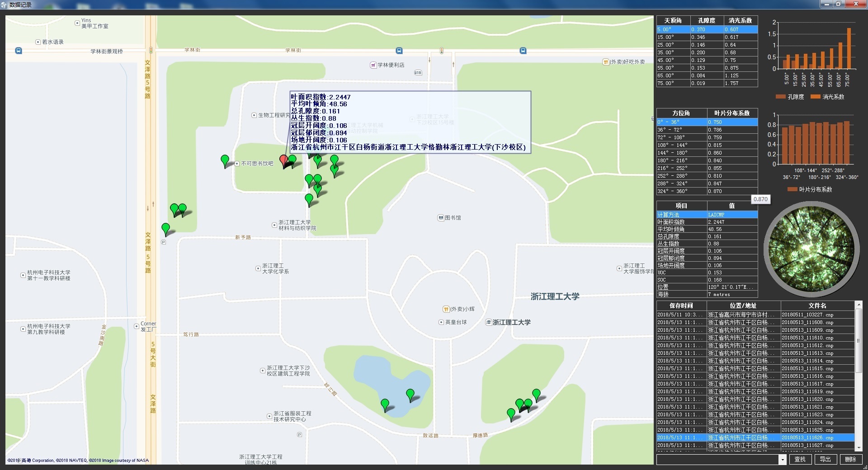Click the file list scroll-up arrow
This screenshot has width=868, height=470.
click(x=859, y=305)
